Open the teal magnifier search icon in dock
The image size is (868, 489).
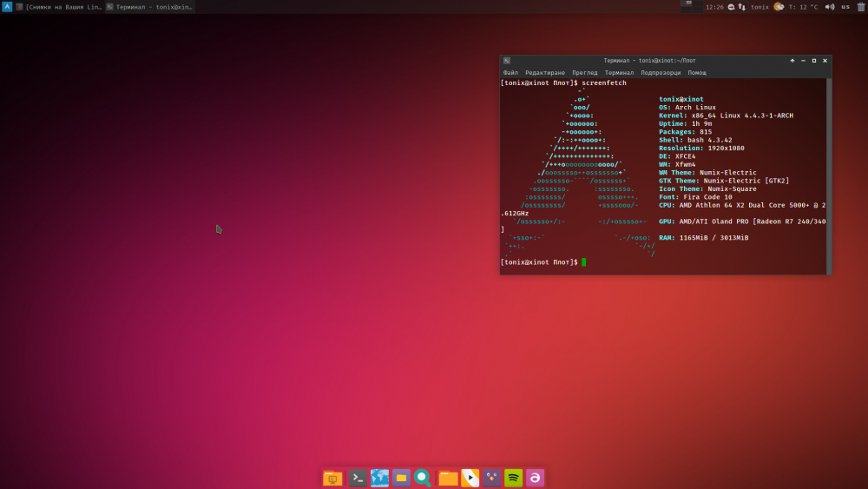pyautogui.click(x=423, y=478)
